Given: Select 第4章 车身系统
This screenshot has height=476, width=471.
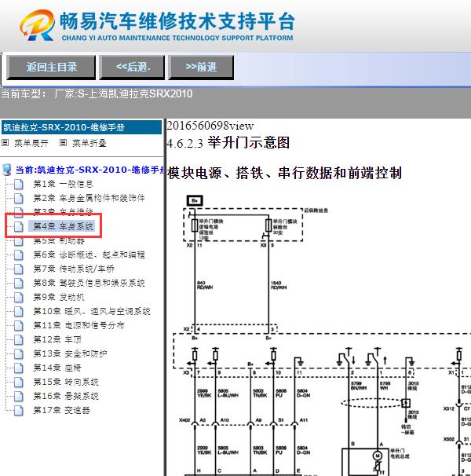Looking at the screenshot, I should (x=63, y=226).
